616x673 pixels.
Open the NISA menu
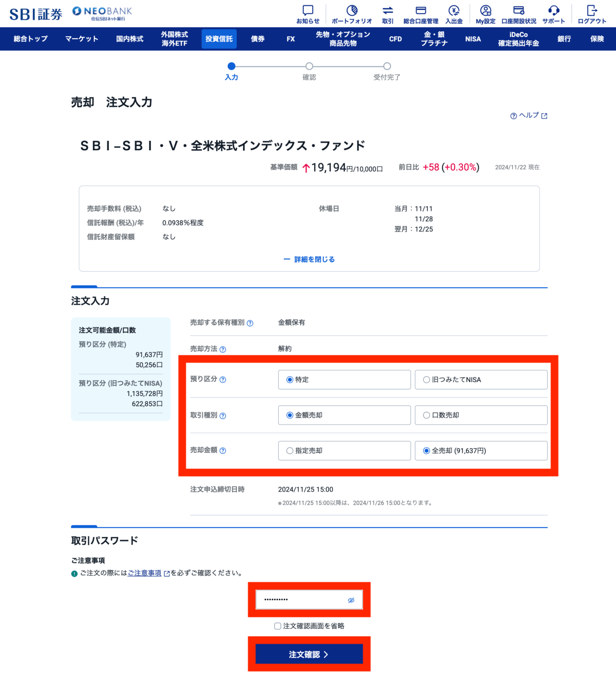click(x=473, y=39)
